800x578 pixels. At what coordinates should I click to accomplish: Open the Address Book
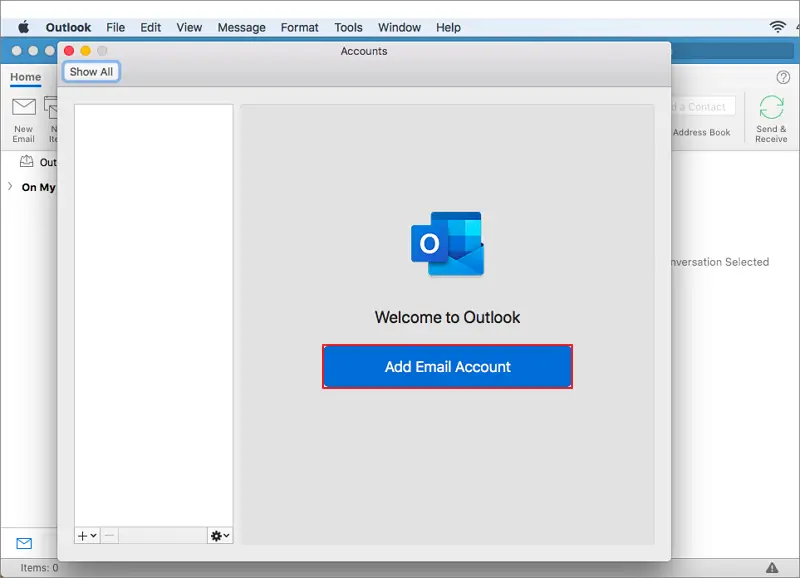701,132
